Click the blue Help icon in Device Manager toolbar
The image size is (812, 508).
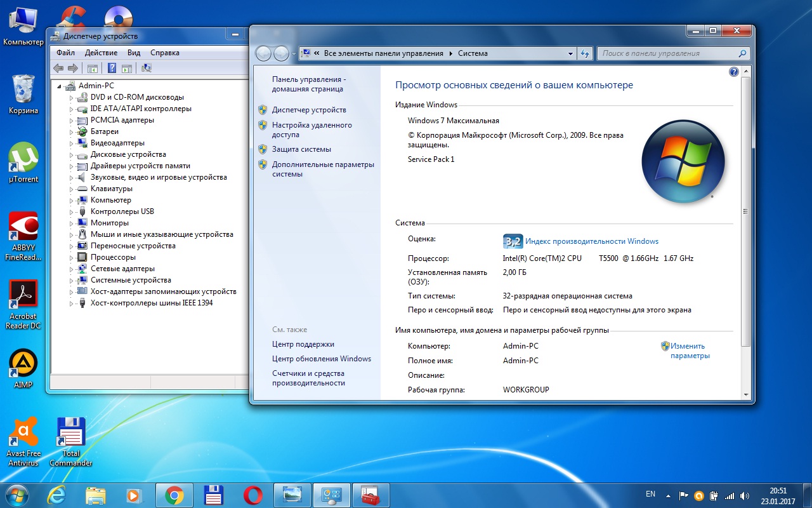(x=112, y=69)
